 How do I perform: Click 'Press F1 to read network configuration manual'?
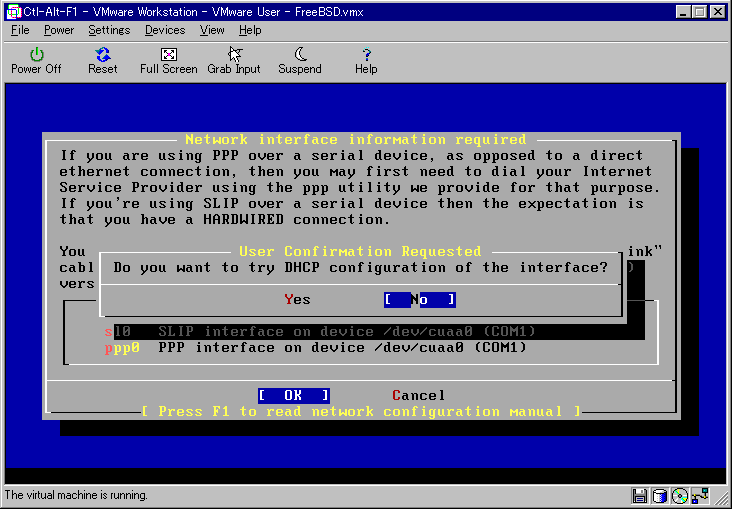(x=361, y=411)
